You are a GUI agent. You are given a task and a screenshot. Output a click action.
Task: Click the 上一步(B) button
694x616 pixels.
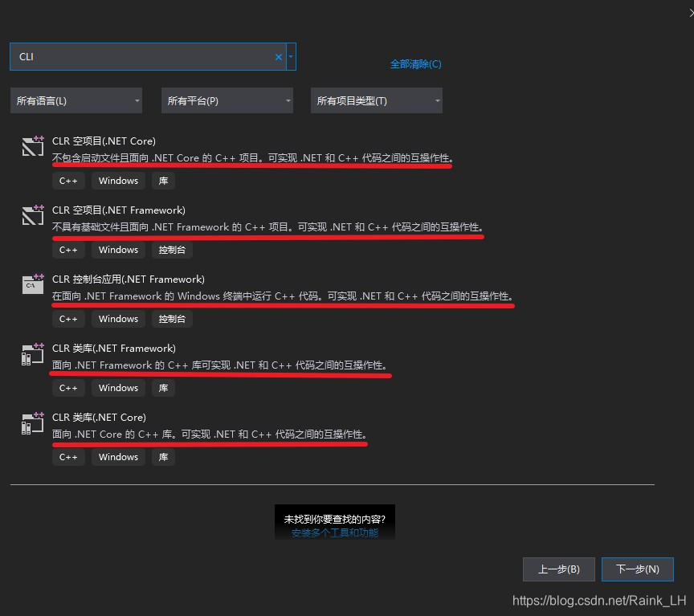(x=558, y=569)
